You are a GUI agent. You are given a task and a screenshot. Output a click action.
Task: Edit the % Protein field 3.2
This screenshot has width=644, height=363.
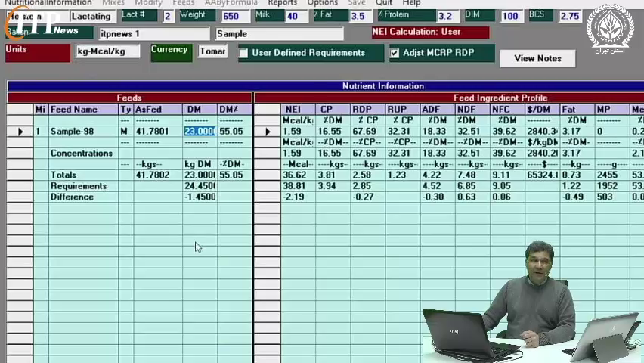coord(447,17)
